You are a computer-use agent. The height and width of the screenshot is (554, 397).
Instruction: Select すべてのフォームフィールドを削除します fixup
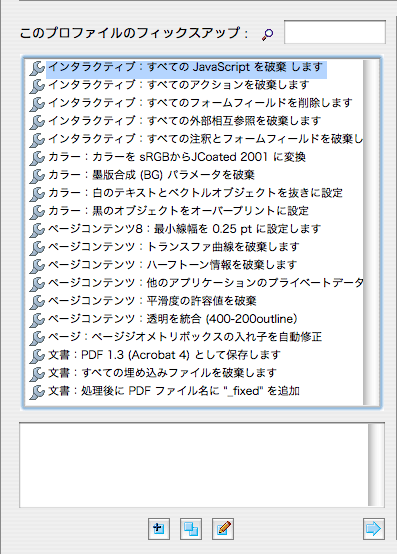coord(200,103)
